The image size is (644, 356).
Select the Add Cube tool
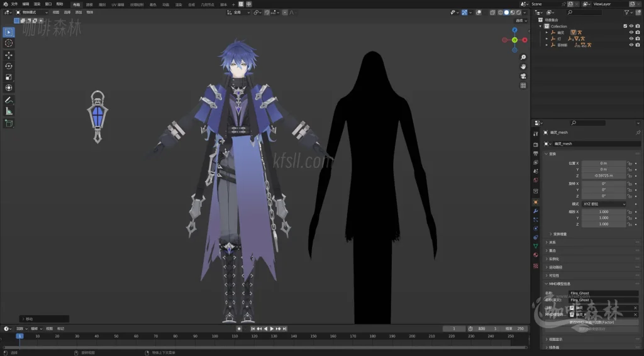9,123
